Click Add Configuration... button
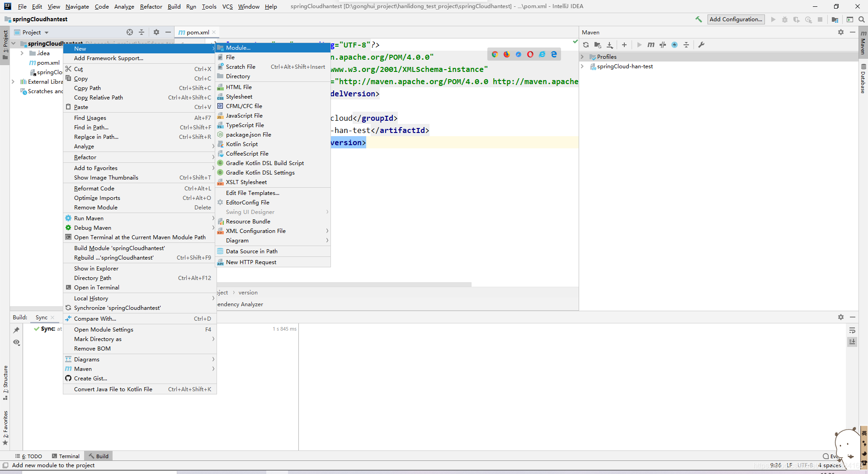The height and width of the screenshot is (474, 868). (x=736, y=19)
